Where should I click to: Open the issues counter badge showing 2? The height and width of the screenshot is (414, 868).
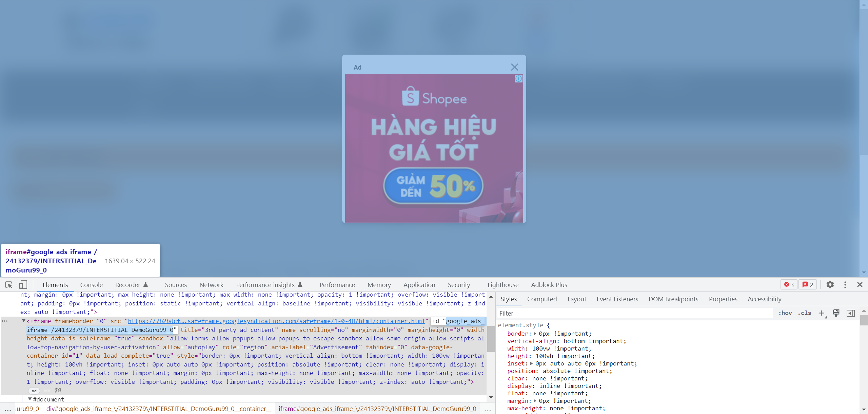pos(808,285)
